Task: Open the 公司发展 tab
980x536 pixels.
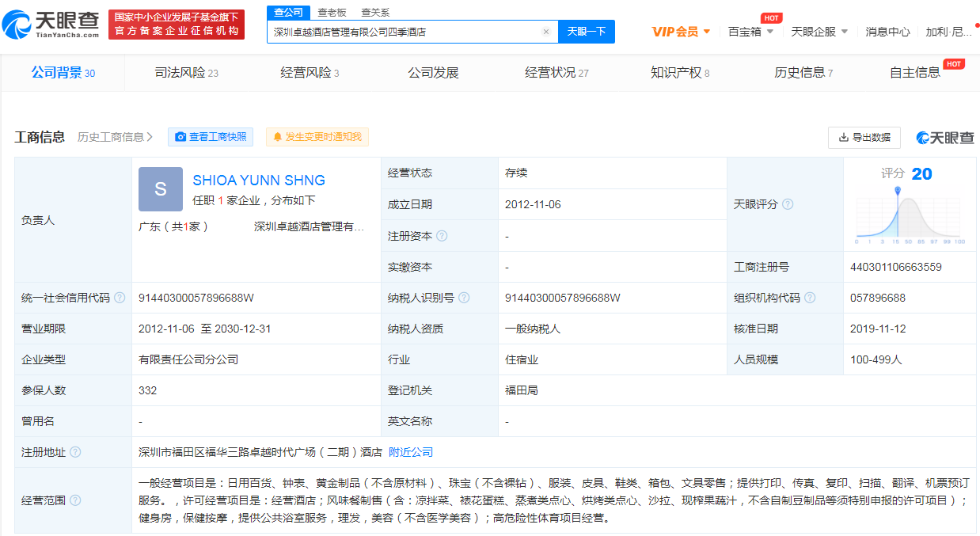Action: click(433, 73)
